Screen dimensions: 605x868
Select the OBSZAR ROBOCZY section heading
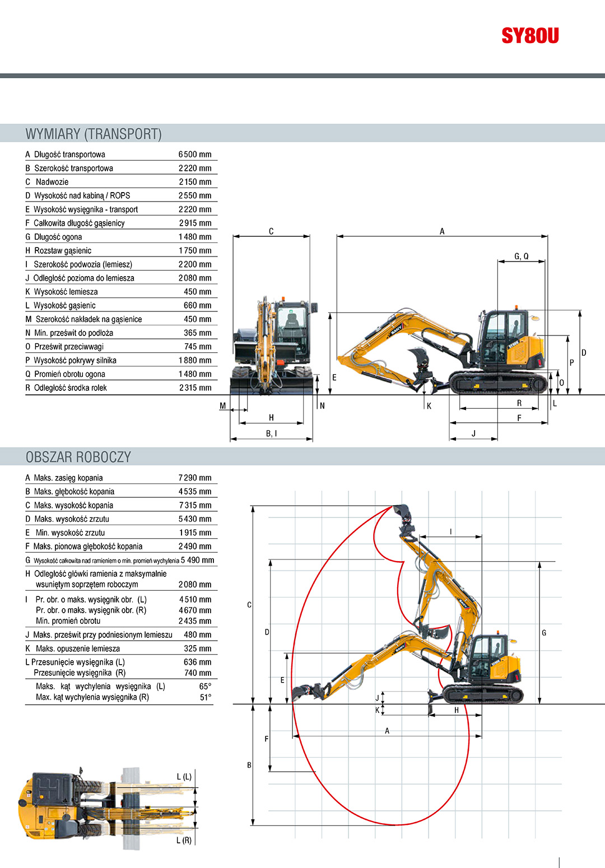78,457
